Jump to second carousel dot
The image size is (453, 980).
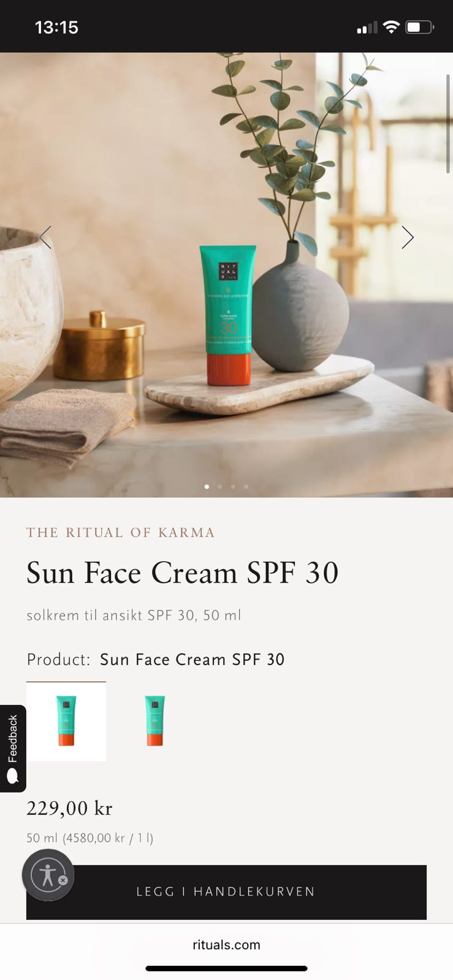(220, 486)
